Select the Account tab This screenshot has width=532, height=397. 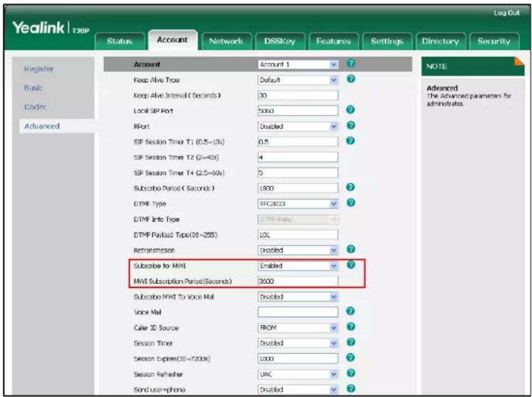tap(172, 40)
